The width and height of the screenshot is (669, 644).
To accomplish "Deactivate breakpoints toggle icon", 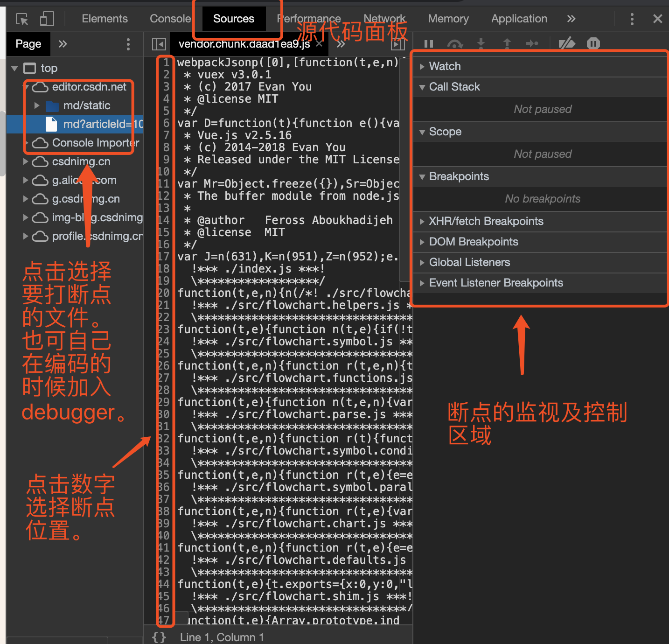I will click(x=567, y=44).
